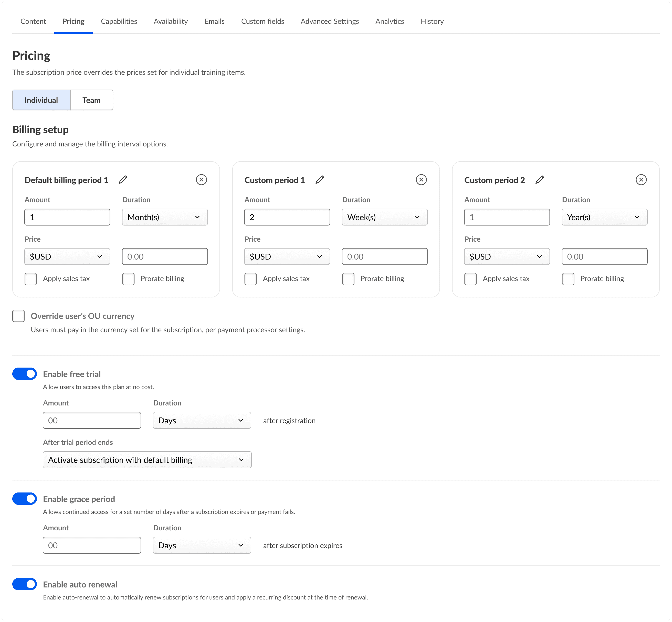Image resolution: width=672 pixels, height=622 pixels.
Task: Disable the grace period switch
Action: coord(25,499)
